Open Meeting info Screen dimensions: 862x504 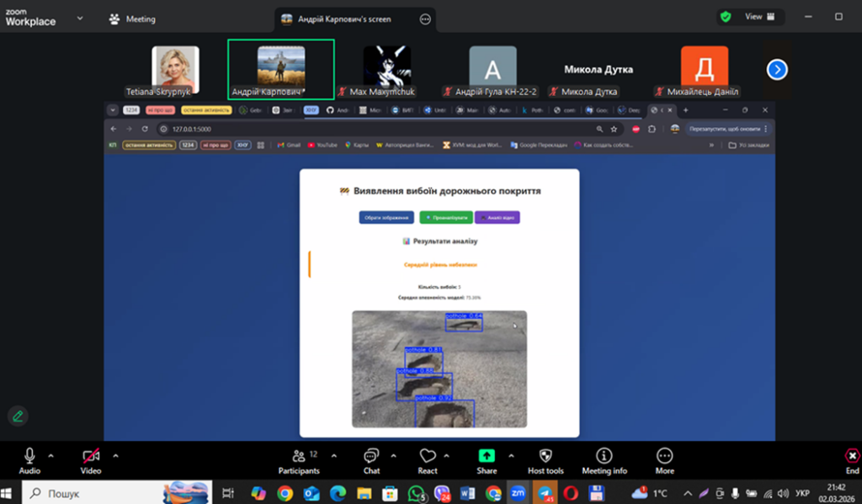tap(604, 460)
